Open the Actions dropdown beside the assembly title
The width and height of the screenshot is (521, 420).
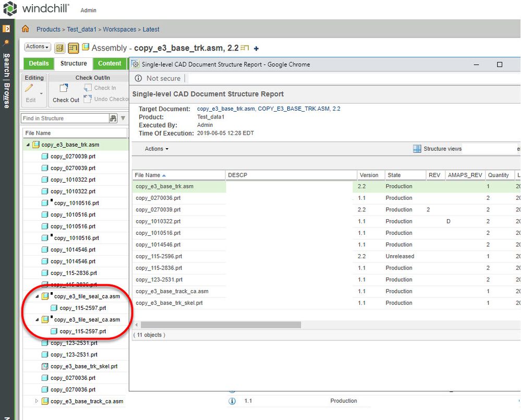click(x=38, y=47)
